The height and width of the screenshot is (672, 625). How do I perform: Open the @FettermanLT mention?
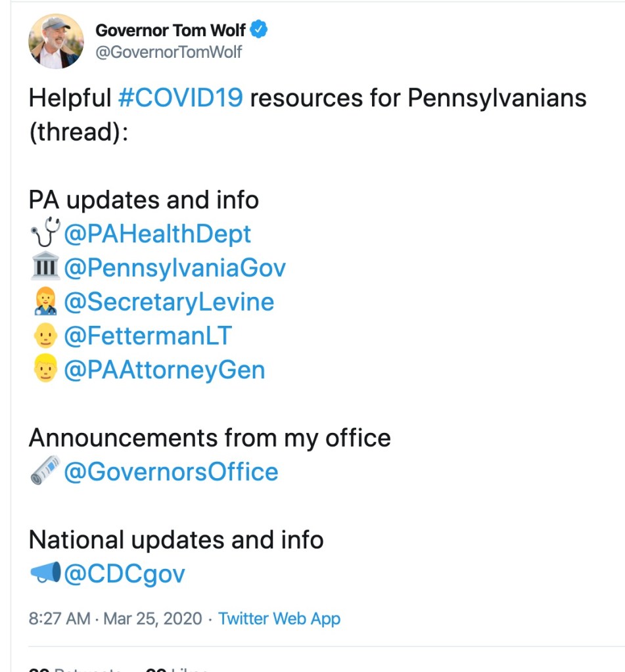tap(148, 336)
